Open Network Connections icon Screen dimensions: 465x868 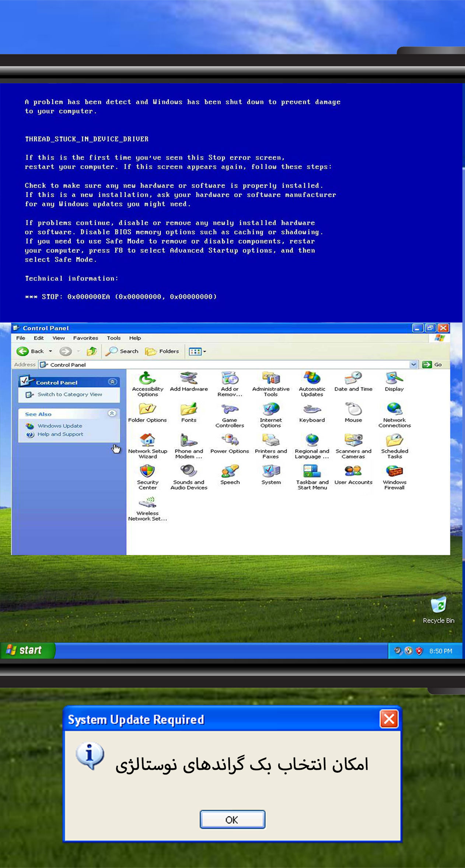[x=394, y=415]
